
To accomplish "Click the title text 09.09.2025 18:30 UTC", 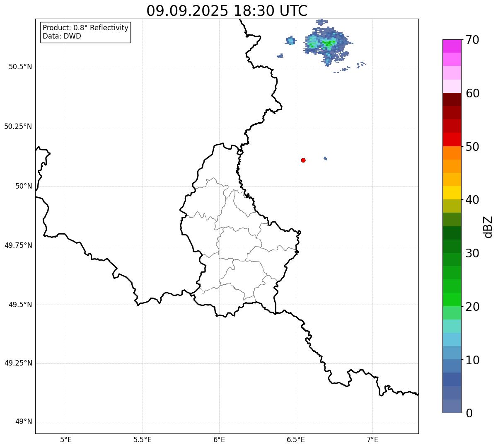I will point(227,11).
